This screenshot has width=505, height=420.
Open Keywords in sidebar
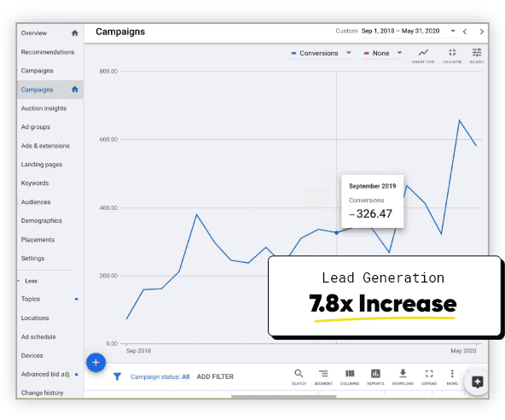click(35, 183)
